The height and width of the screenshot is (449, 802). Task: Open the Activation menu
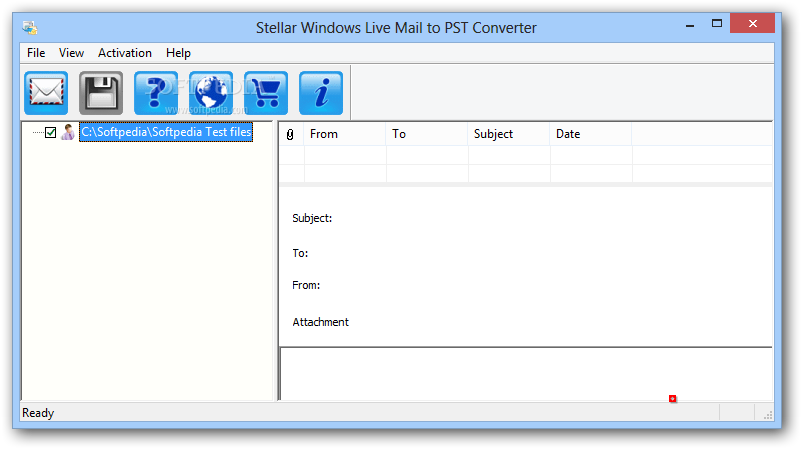tap(125, 53)
